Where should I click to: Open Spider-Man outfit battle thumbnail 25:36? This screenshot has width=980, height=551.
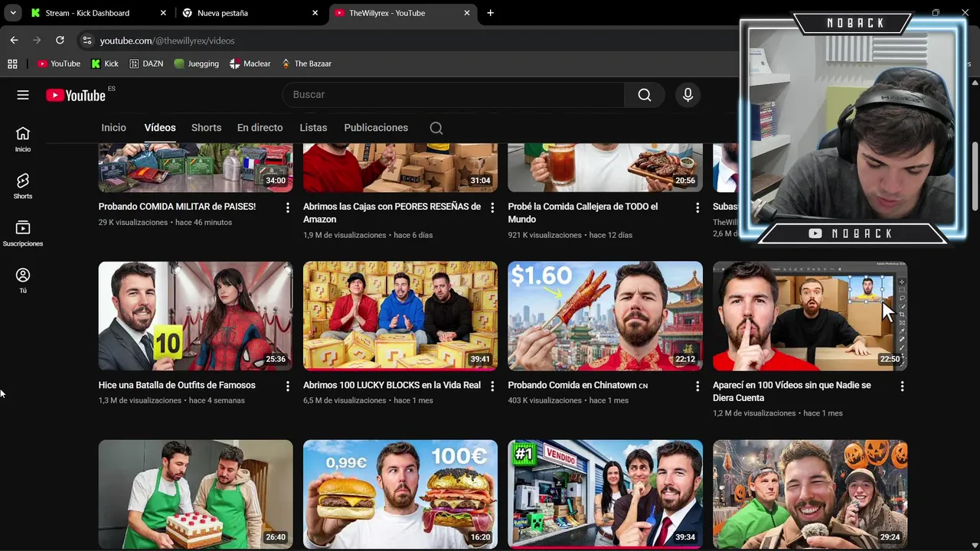[195, 316]
